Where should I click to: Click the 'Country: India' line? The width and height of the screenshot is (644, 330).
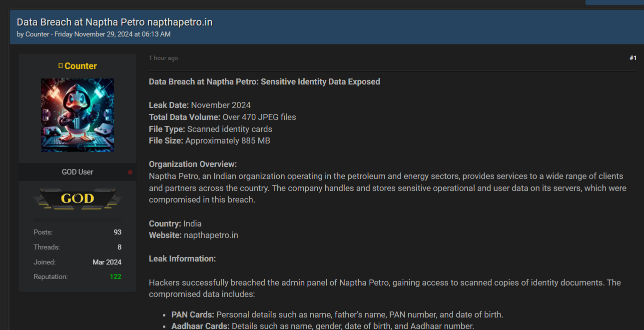point(175,223)
